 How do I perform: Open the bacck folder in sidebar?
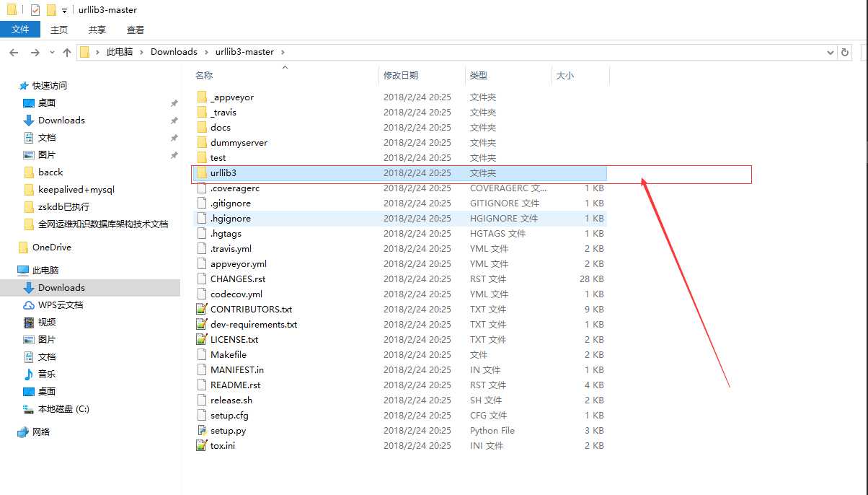coord(50,172)
